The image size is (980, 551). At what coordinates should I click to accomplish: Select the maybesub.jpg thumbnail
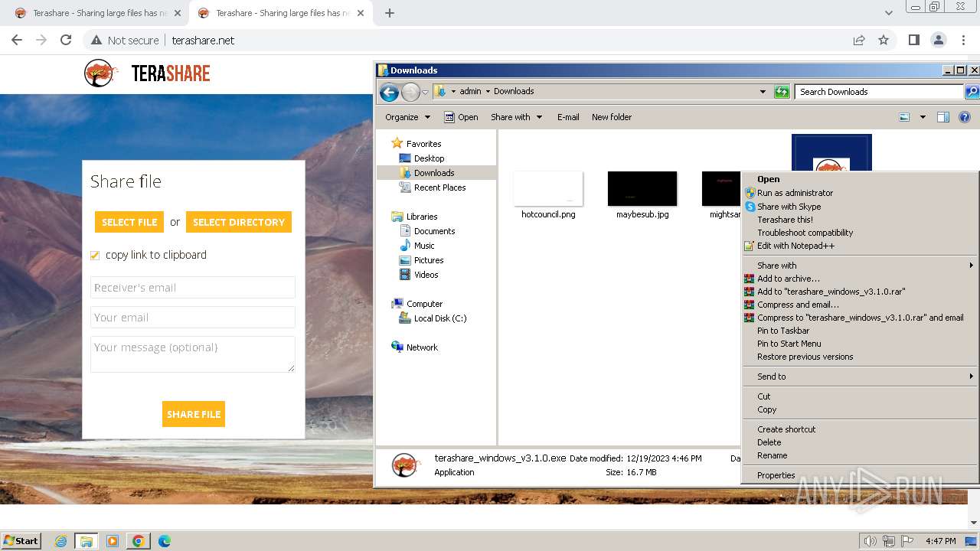(x=642, y=188)
